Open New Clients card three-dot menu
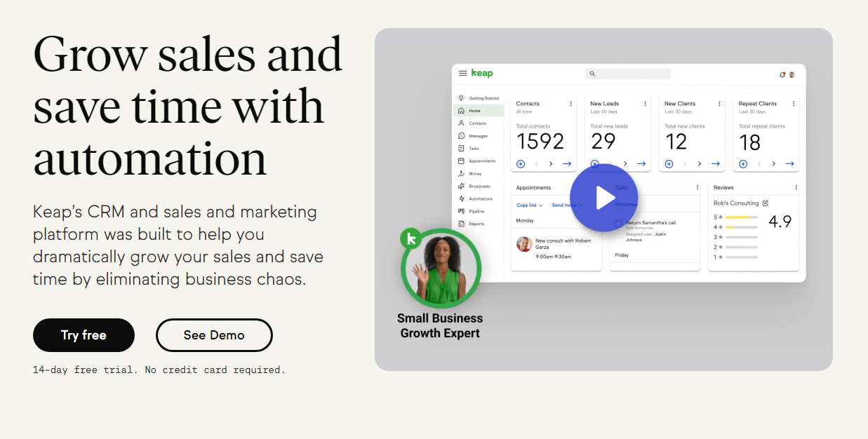The image size is (868, 439). click(719, 104)
